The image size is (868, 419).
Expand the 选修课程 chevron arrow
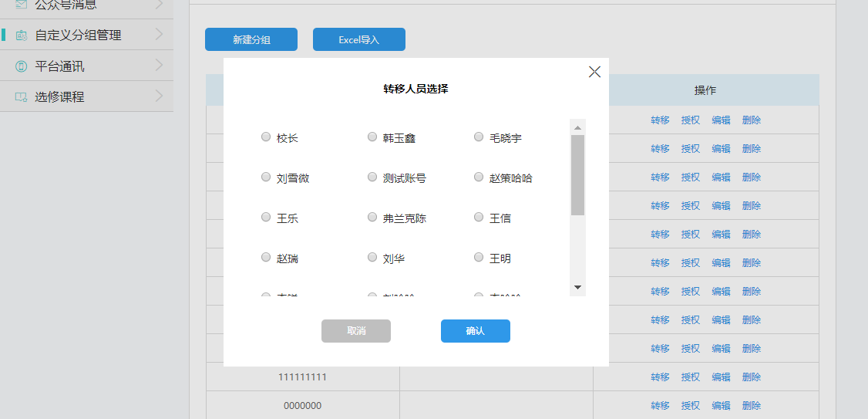pyautogui.click(x=159, y=96)
